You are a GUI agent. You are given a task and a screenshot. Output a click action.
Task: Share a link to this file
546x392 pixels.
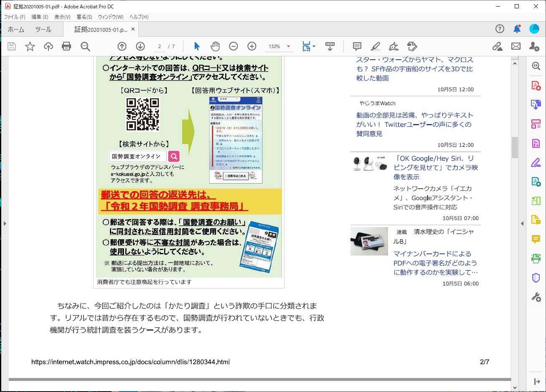coord(497,46)
